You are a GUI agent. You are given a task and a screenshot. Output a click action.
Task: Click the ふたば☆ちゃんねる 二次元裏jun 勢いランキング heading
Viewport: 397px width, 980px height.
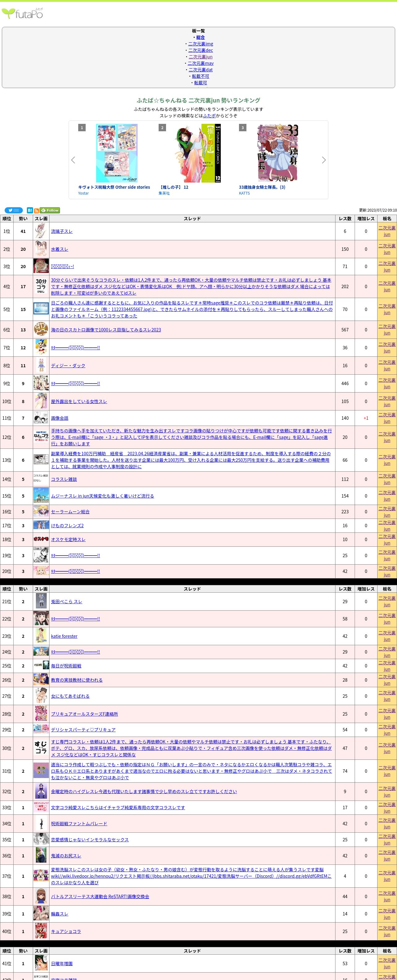(x=198, y=100)
